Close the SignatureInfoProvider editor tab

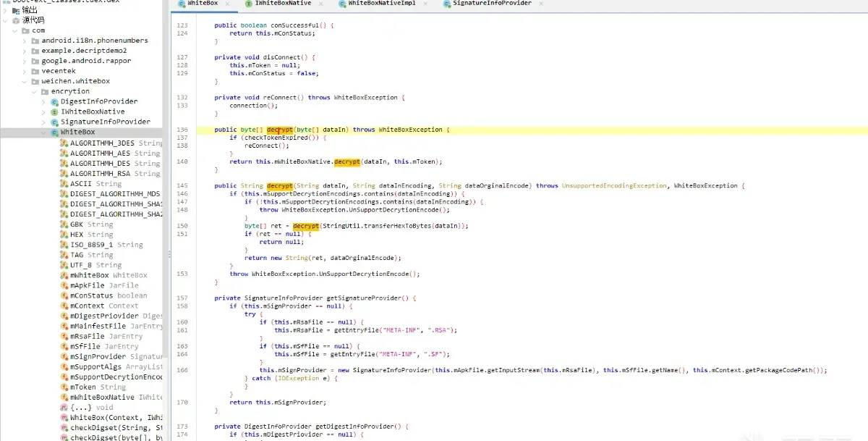[541, 4]
